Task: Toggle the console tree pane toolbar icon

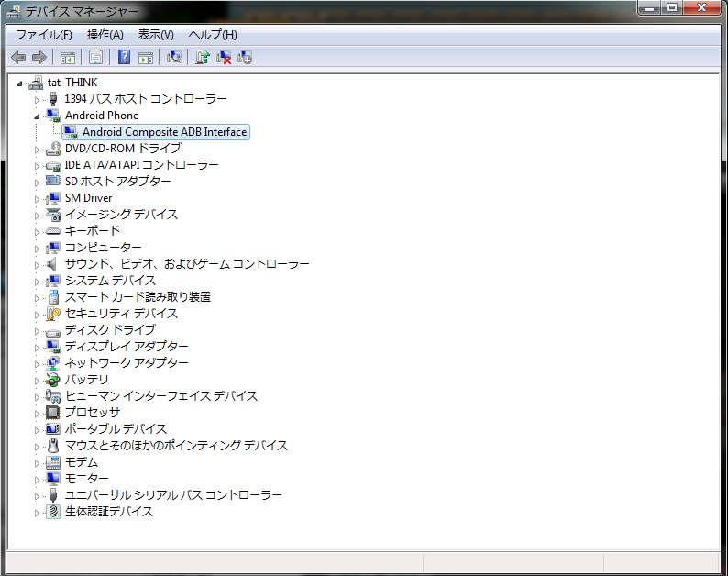Action: point(68,58)
